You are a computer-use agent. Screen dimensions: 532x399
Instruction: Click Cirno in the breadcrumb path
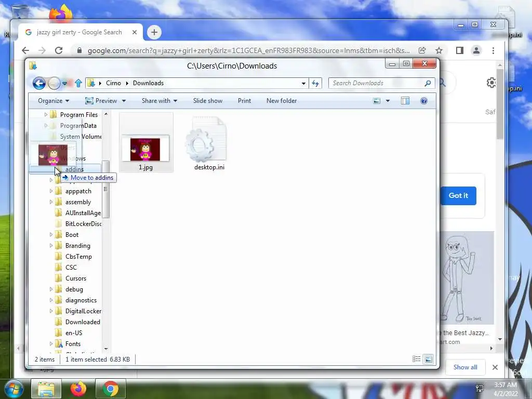pos(113,83)
